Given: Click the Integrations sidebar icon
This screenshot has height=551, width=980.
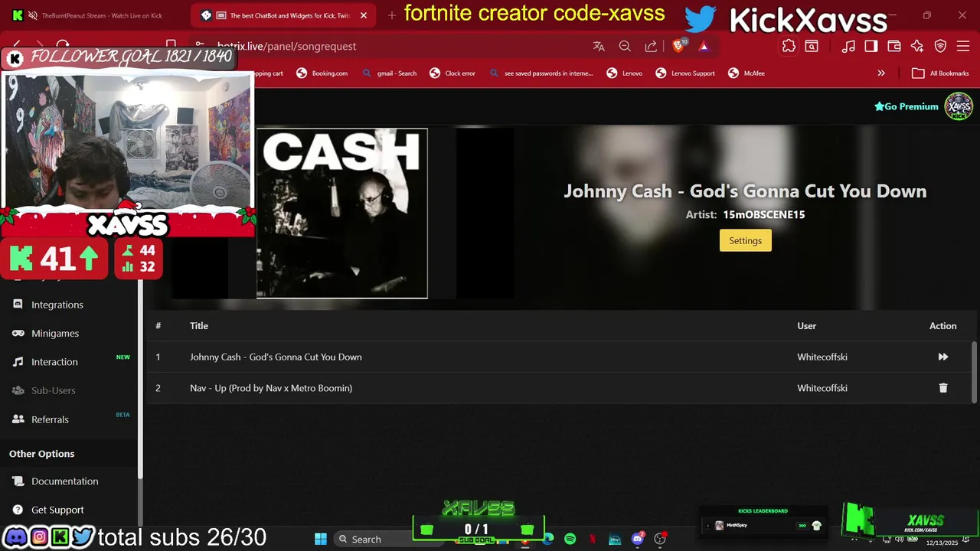Looking at the screenshot, I should (18, 305).
